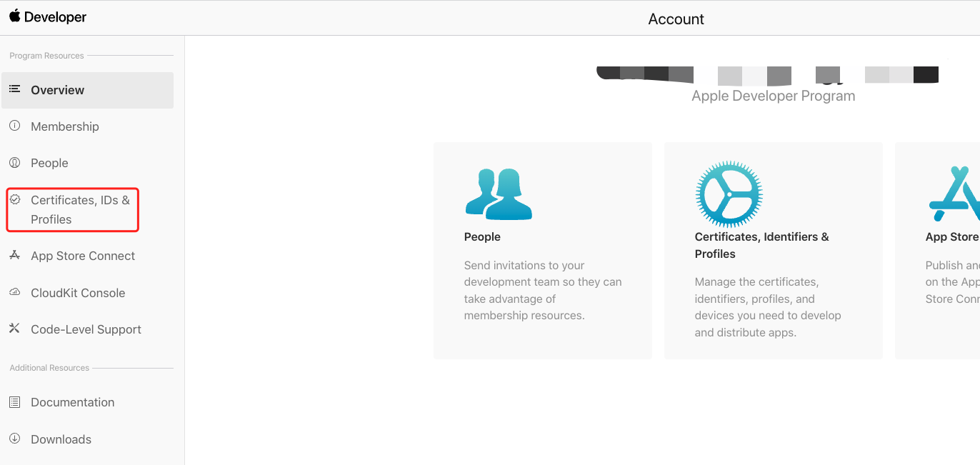Image resolution: width=980 pixels, height=465 pixels.
Task: Click the Developer wordmark text
Action: coord(55,17)
